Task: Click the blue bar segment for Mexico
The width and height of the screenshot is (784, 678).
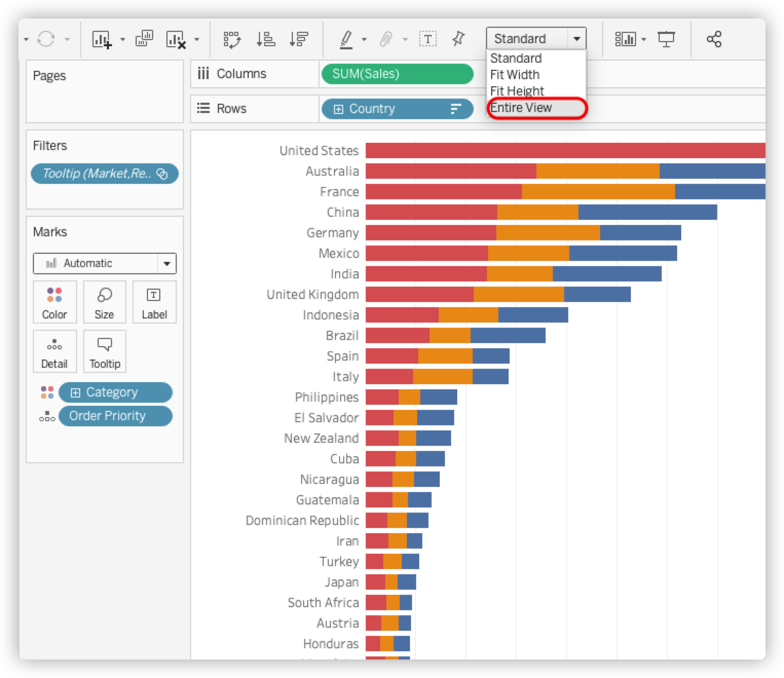Action: (x=623, y=253)
